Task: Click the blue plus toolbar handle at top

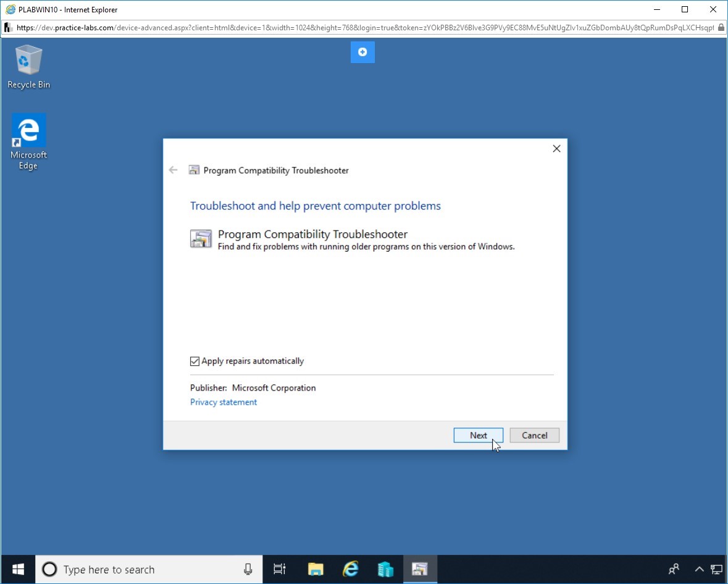Action: (x=362, y=52)
